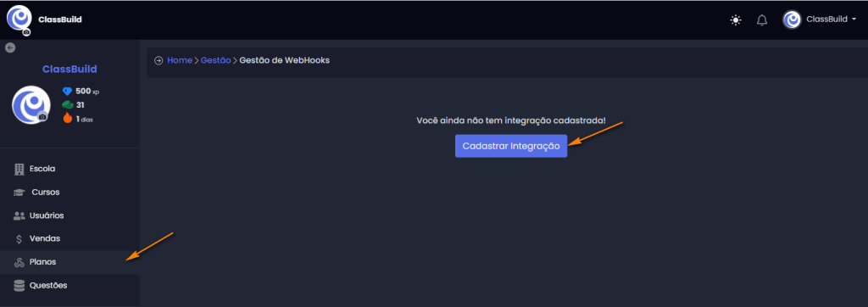Click the small camera badge on the header logo

coord(26,32)
